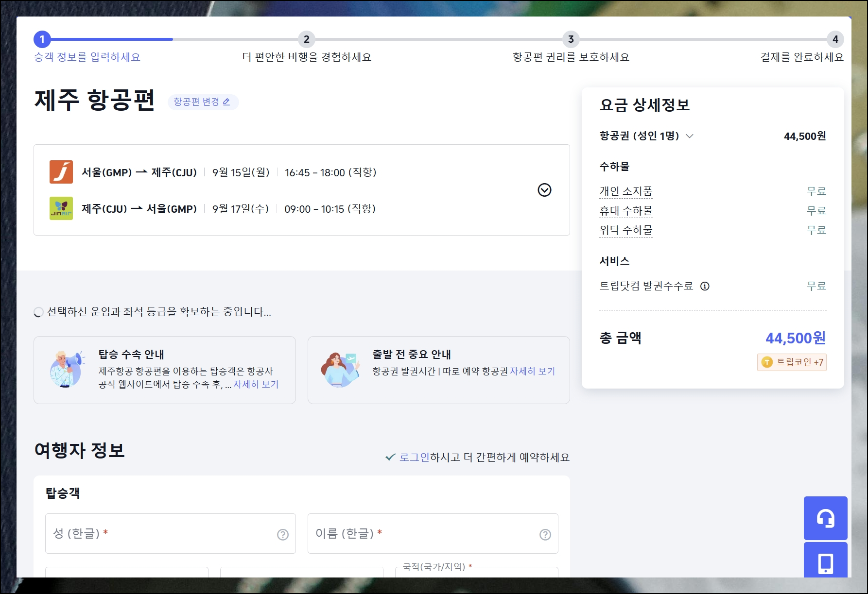Click the 로그인 link
The width and height of the screenshot is (868, 594).
tap(414, 457)
